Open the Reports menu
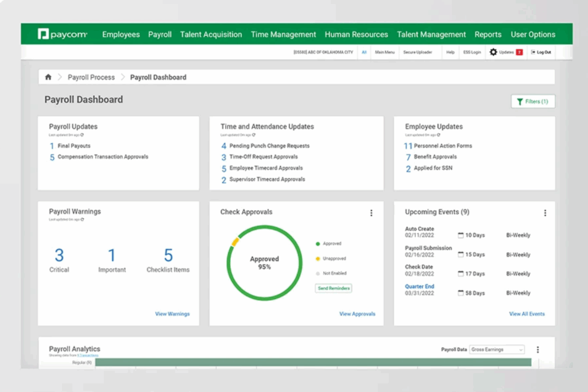This screenshot has width=588, height=392. [488, 34]
